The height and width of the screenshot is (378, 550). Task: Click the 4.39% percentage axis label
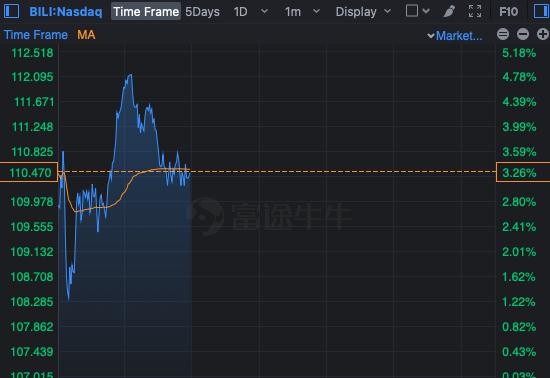tap(519, 102)
